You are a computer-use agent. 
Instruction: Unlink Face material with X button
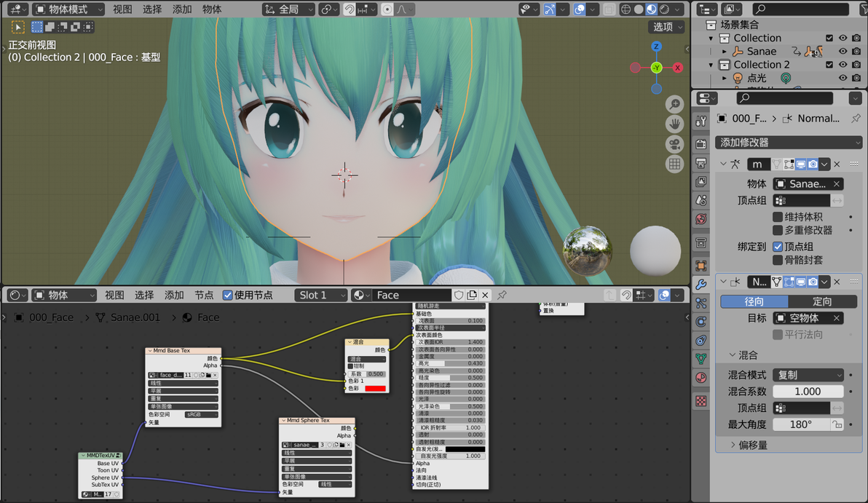click(485, 295)
